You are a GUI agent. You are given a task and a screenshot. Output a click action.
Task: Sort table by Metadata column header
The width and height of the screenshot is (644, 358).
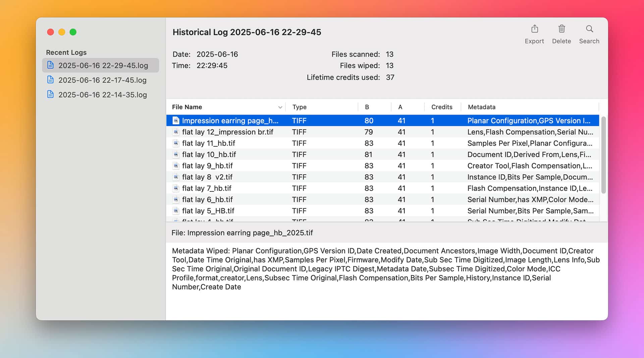tap(530, 107)
